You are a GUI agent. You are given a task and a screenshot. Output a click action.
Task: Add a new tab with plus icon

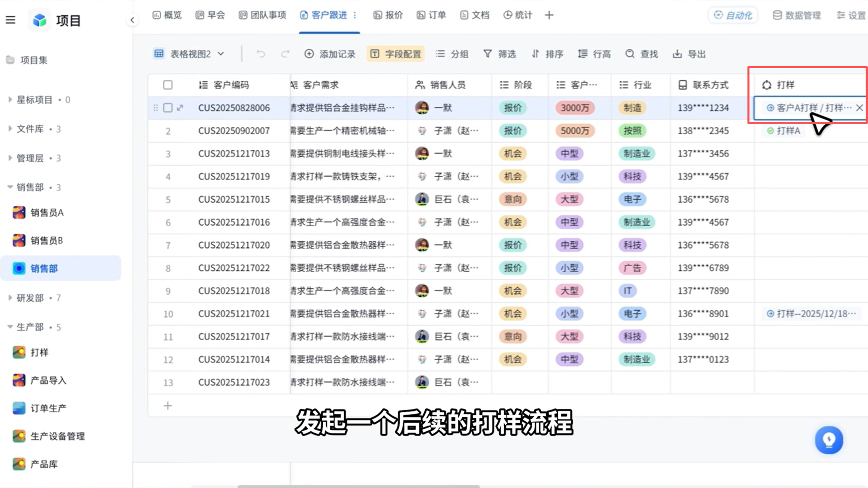pyautogui.click(x=549, y=15)
